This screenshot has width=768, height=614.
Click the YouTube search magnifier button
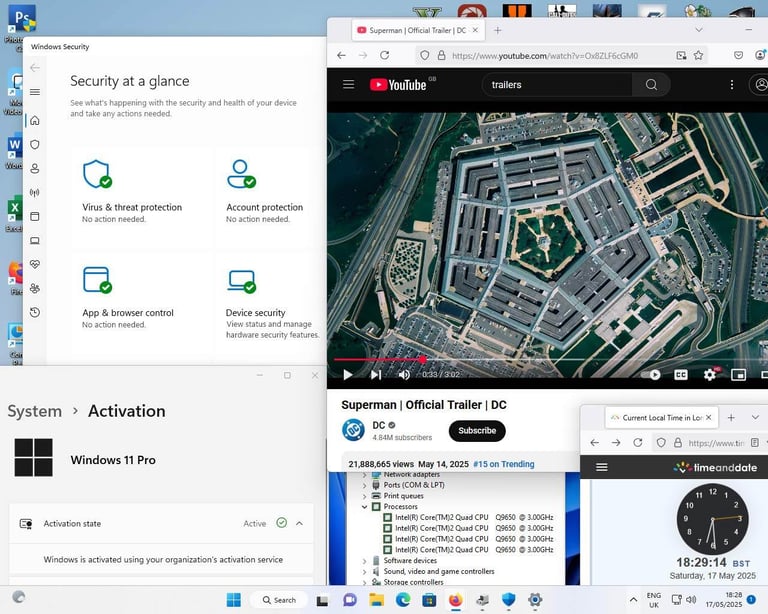tap(651, 85)
